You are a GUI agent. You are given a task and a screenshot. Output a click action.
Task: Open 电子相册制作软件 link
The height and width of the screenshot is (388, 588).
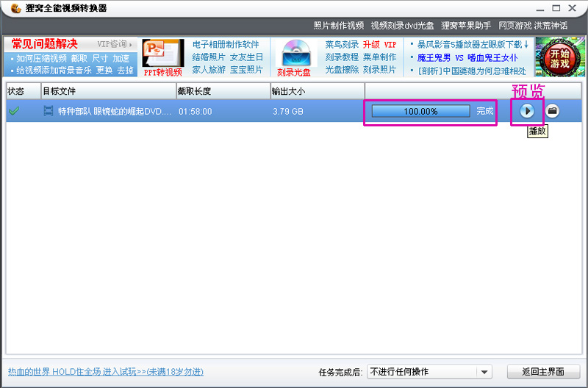pos(226,45)
